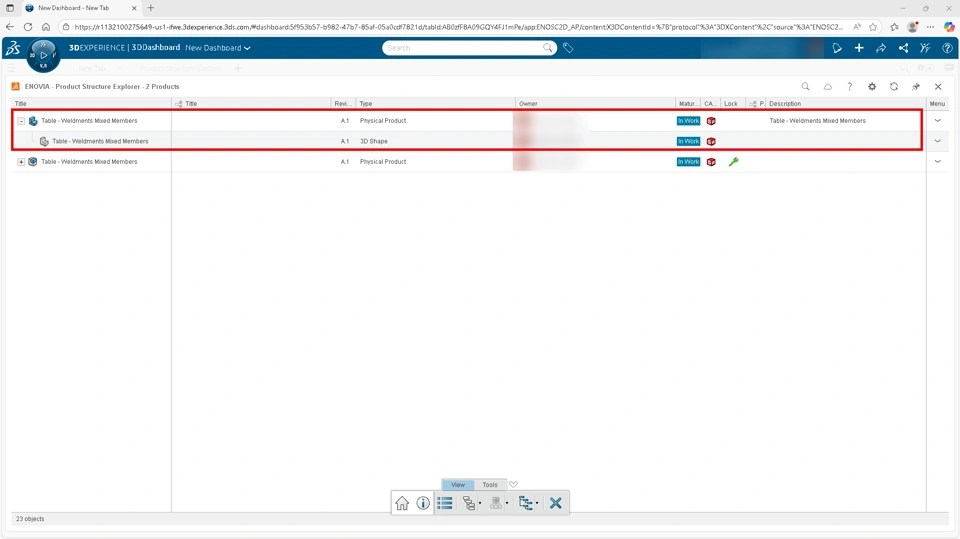
Task: Switch to the View tab in action bar
Action: (458, 484)
